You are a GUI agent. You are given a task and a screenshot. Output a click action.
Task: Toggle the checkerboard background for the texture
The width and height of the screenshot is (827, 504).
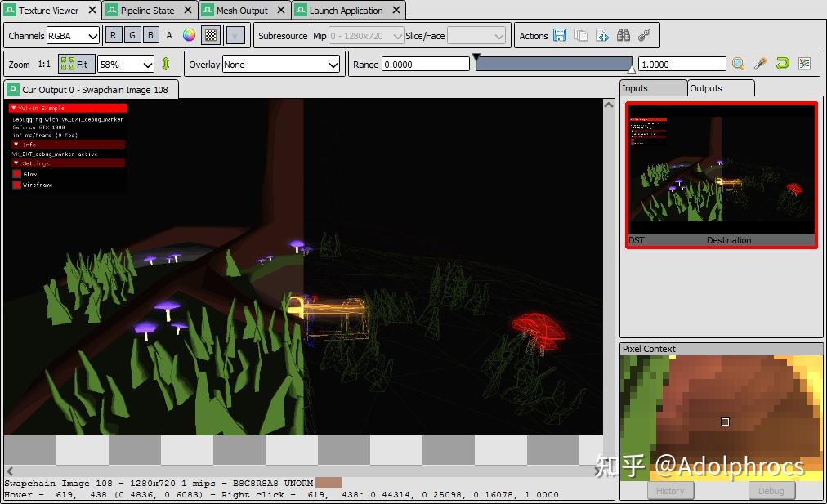[x=210, y=36]
